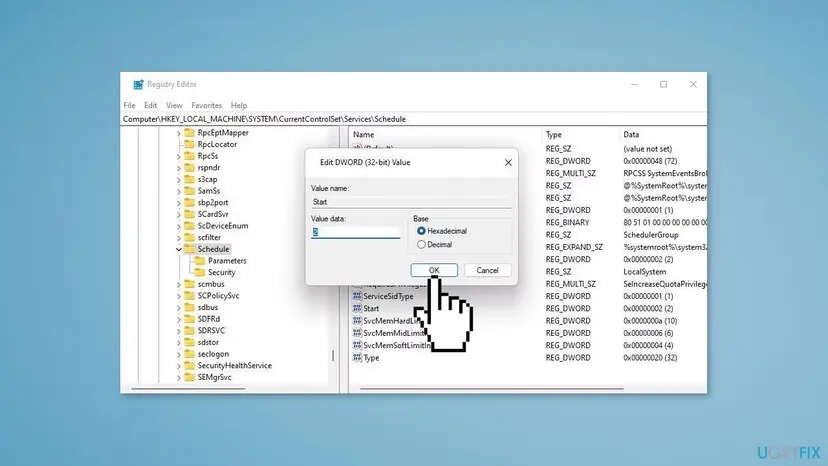Expand the SEMgrSvc key
828x466 pixels.
tap(178, 377)
